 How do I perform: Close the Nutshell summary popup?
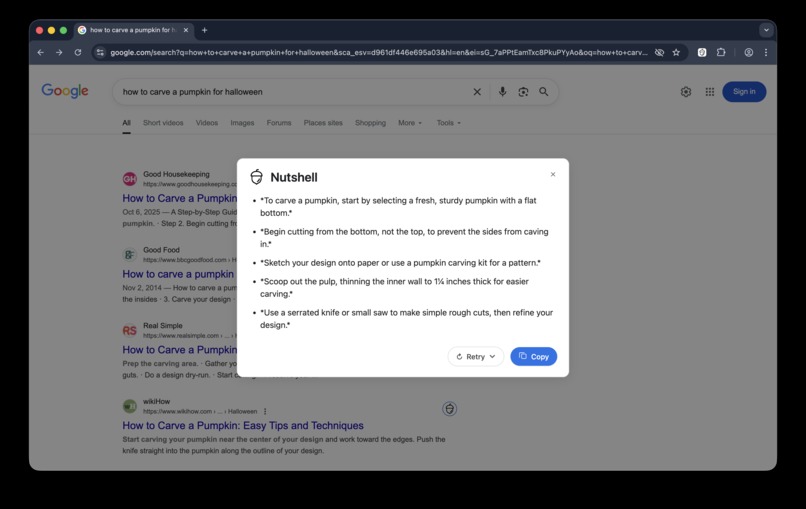553,174
